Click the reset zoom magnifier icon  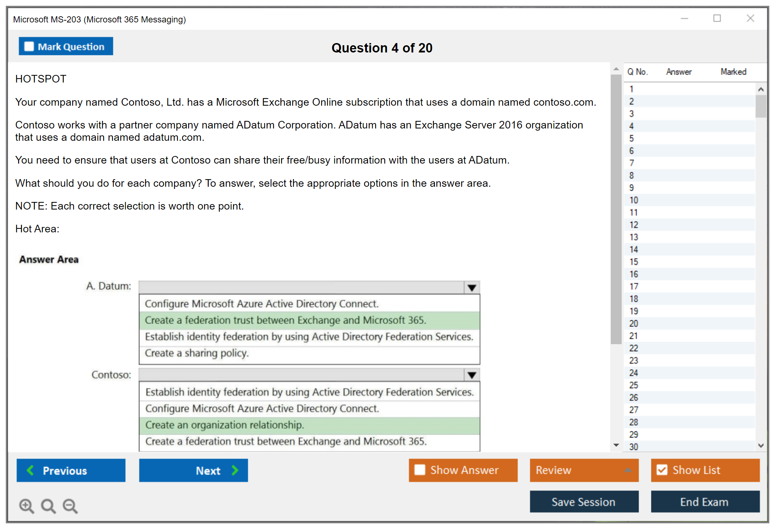tap(48, 506)
